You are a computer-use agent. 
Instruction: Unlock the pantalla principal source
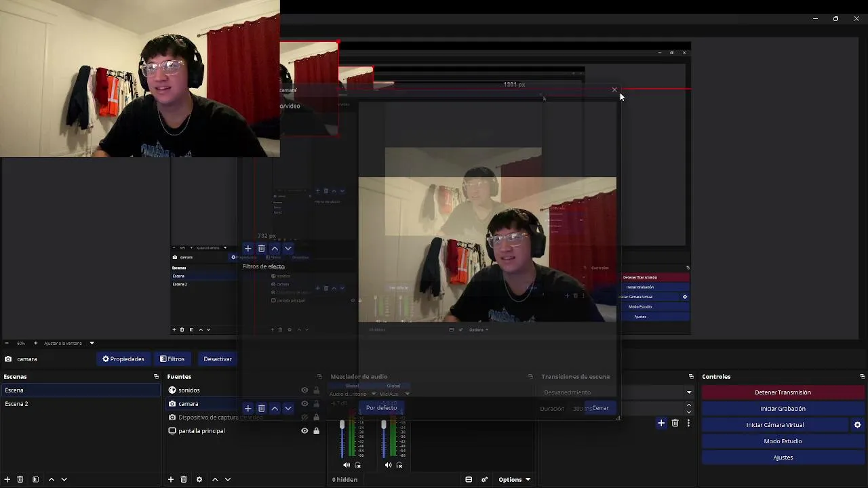(316, 431)
